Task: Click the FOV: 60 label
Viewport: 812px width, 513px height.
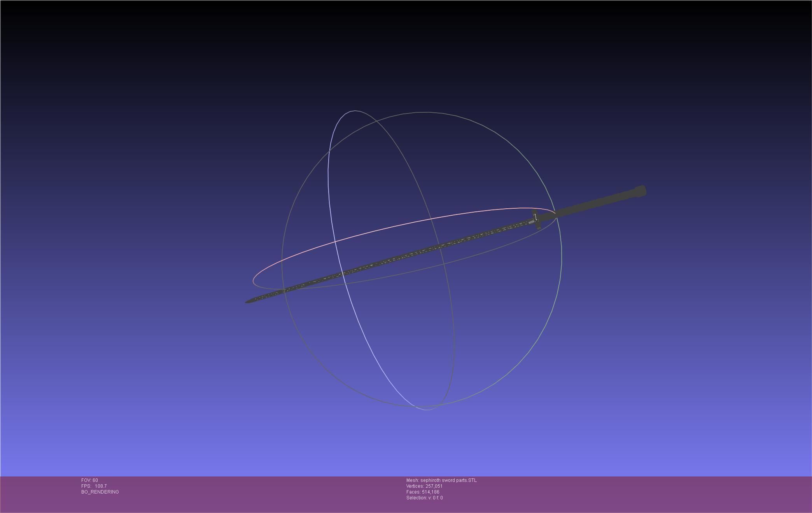Action: 89,480
